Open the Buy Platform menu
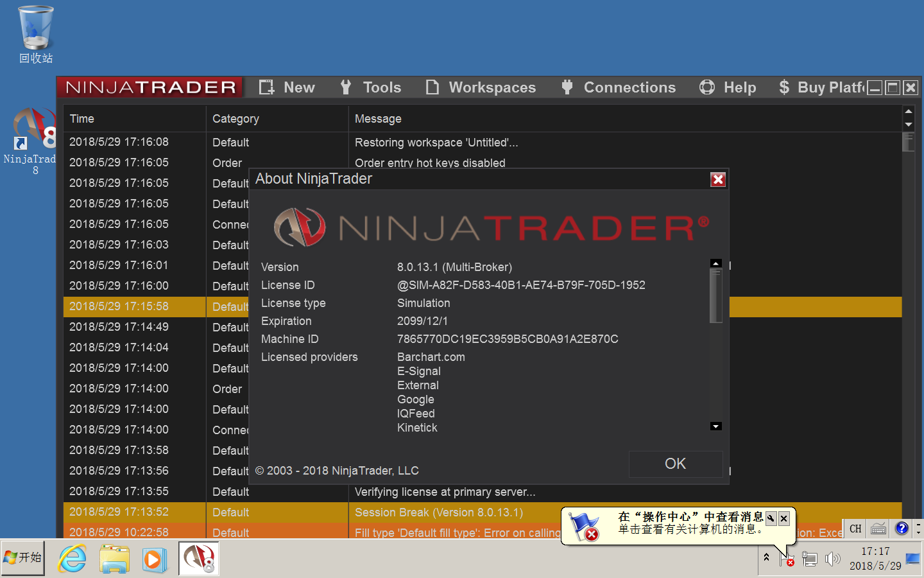 831,87
